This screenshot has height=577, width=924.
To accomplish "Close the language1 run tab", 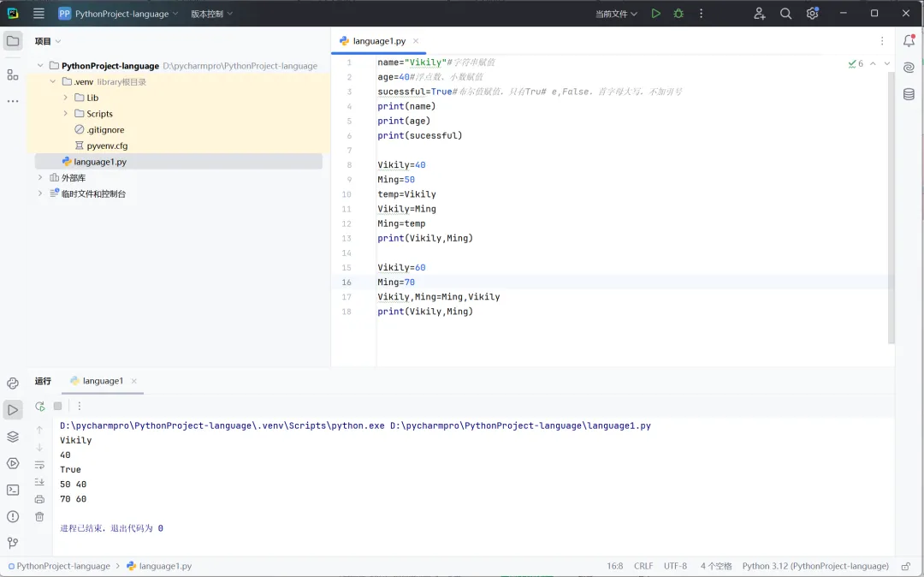I will pos(133,381).
